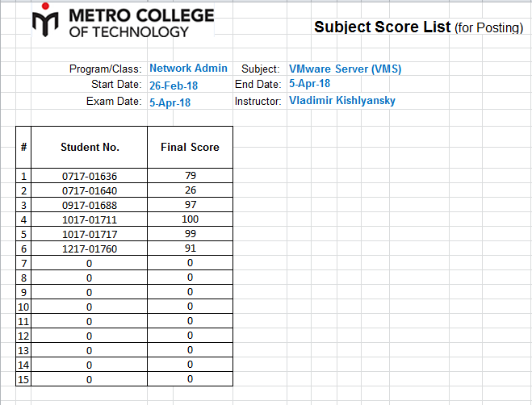The image size is (532, 405).
Task: Select student number 1217-01760
Action: [x=90, y=249]
